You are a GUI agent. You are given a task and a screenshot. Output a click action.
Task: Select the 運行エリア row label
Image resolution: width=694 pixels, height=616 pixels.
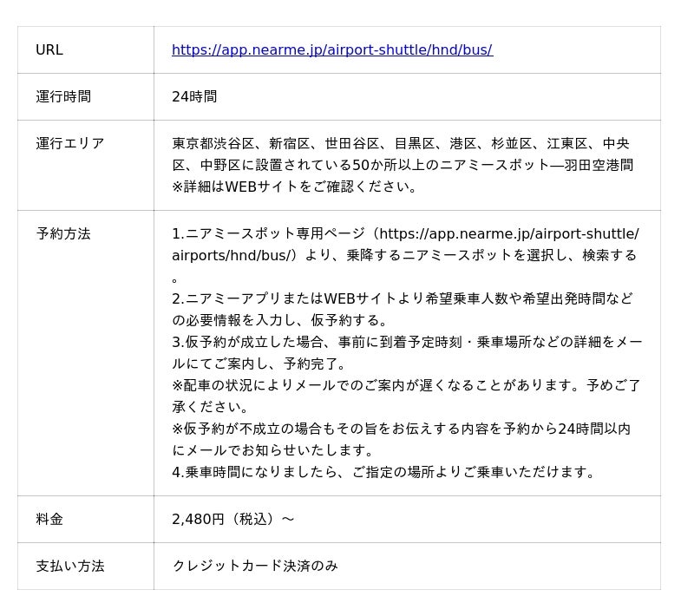click(x=70, y=144)
